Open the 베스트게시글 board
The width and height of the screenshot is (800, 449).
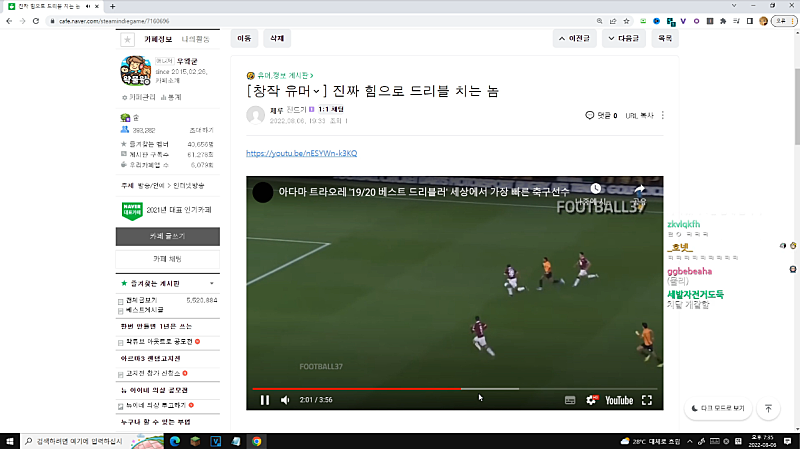[144, 310]
